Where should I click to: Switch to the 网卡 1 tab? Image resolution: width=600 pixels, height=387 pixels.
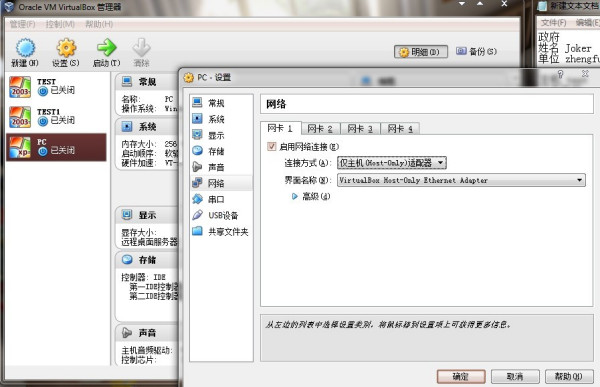[280, 128]
